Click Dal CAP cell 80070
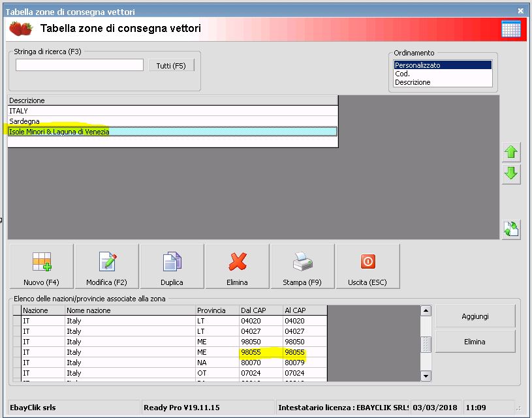Viewport: 532px width, 418px height. 261,363
